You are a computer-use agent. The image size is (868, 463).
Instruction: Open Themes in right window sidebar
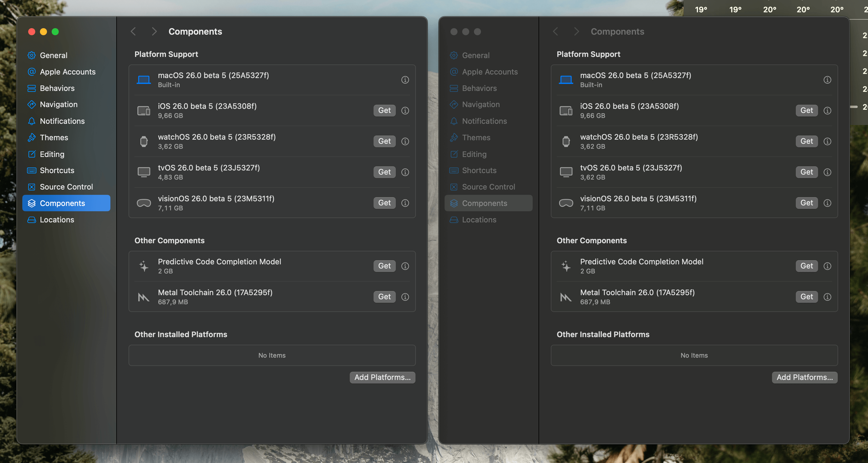pos(489,137)
